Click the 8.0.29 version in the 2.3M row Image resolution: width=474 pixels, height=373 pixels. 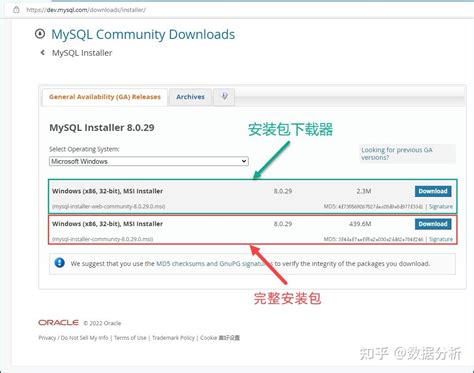coord(283,191)
